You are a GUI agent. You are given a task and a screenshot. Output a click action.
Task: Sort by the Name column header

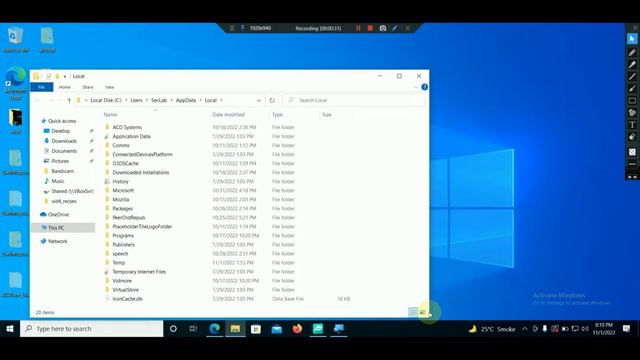click(110, 115)
